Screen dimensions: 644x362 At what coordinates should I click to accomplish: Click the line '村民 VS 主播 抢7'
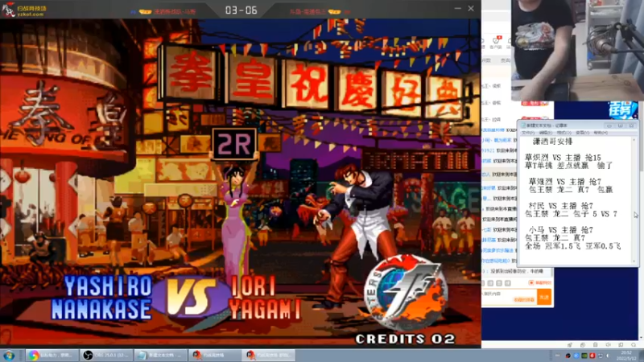[560, 206]
